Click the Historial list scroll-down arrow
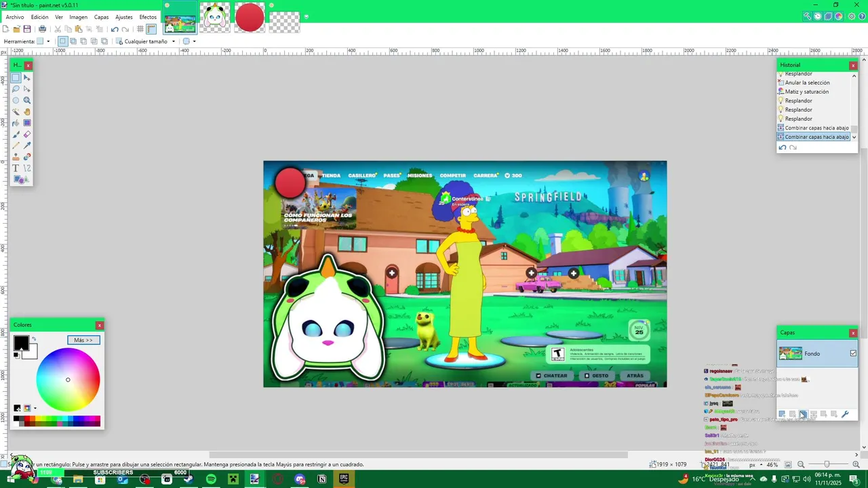868x488 pixels. pyautogui.click(x=854, y=137)
